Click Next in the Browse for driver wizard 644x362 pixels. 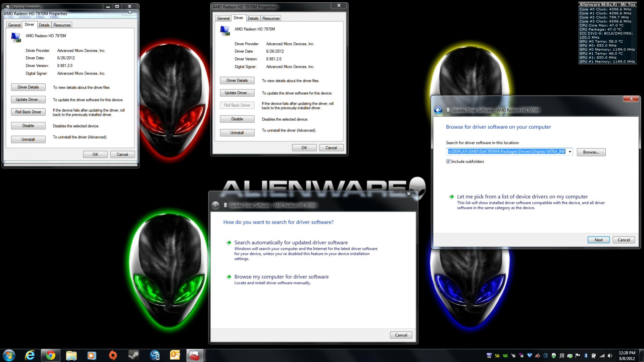(x=598, y=240)
